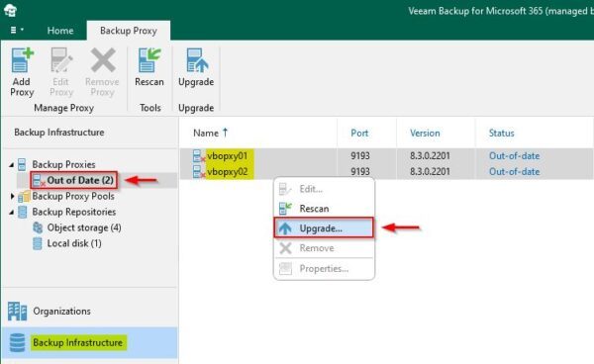Select the Backup Proxy ribbon tab
The width and height of the screenshot is (594, 364).
point(129,31)
